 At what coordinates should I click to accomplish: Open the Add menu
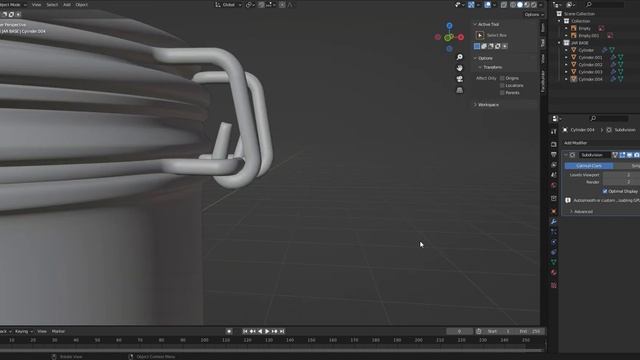pos(67,5)
